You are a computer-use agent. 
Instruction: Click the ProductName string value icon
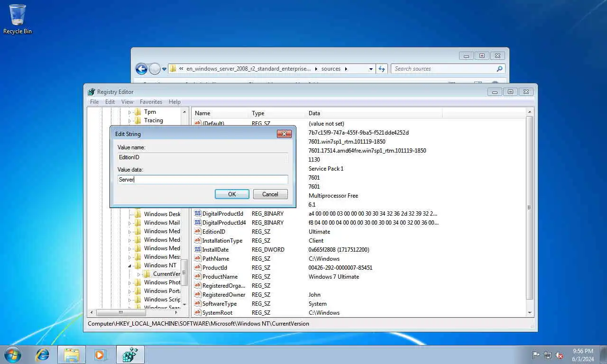pyautogui.click(x=198, y=277)
